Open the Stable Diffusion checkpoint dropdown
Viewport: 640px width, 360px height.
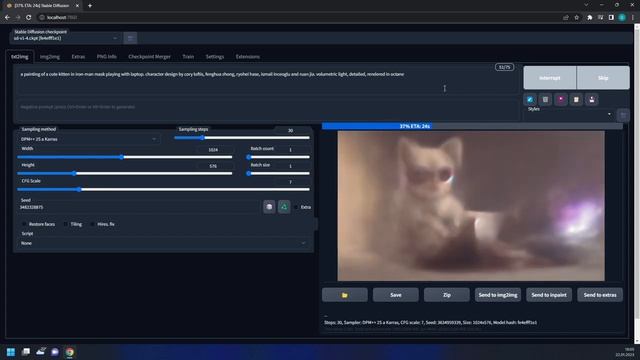(65, 38)
